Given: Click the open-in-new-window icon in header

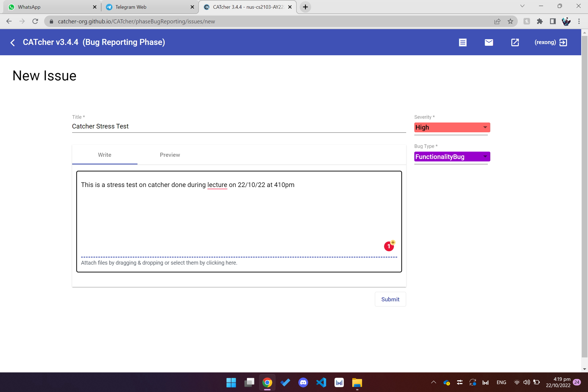Looking at the screenshot, I should [515, 42].
